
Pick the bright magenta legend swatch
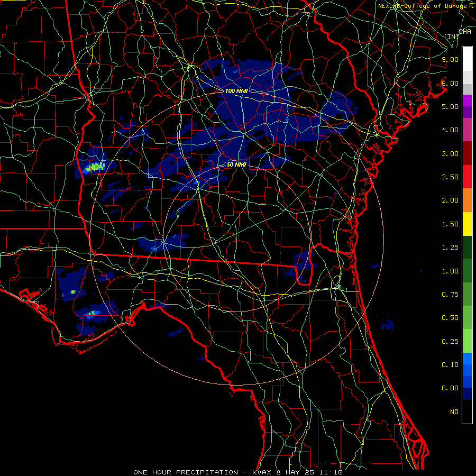point(467,100)
